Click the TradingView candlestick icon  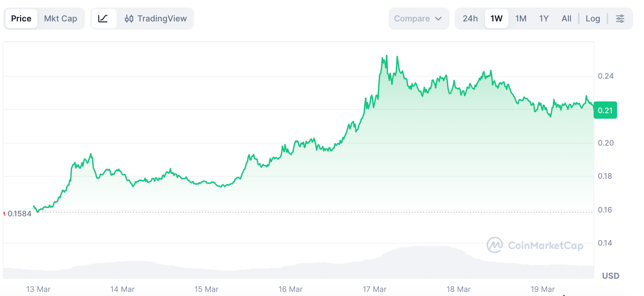pos(129,19)
